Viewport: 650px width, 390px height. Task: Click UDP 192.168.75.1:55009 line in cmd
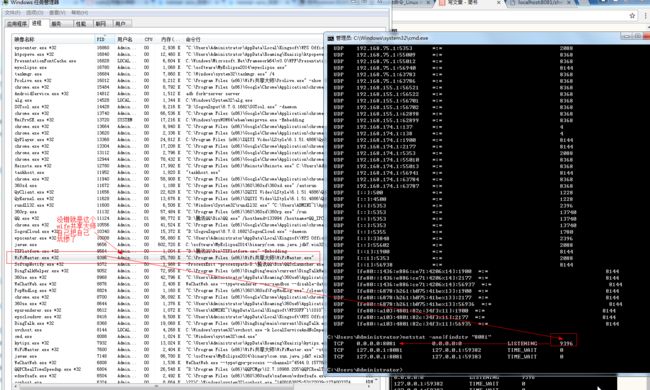(453, 55)
